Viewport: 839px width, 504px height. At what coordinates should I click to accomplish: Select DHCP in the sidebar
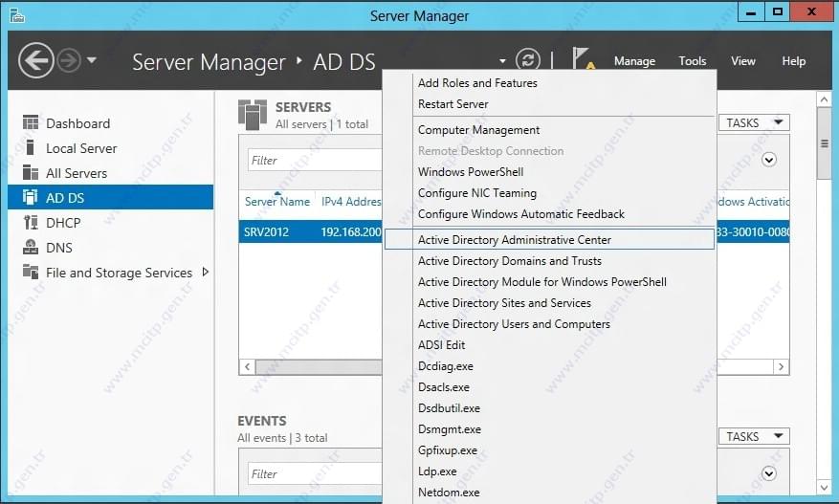[63, 223]
